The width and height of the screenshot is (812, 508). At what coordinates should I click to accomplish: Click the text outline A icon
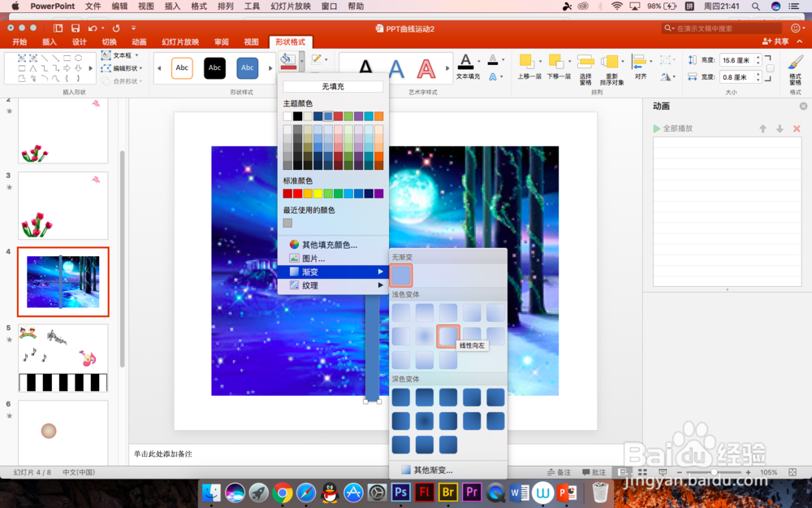pos(493,59)
